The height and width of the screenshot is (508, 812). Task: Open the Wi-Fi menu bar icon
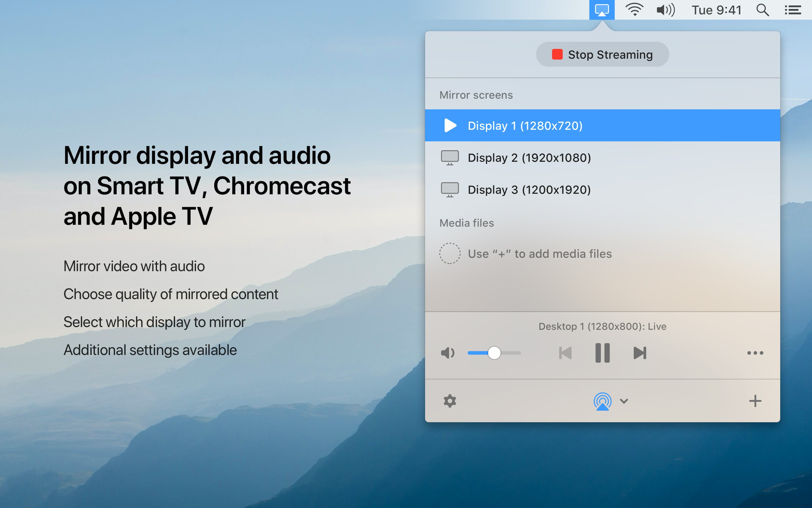click(634, 10)
